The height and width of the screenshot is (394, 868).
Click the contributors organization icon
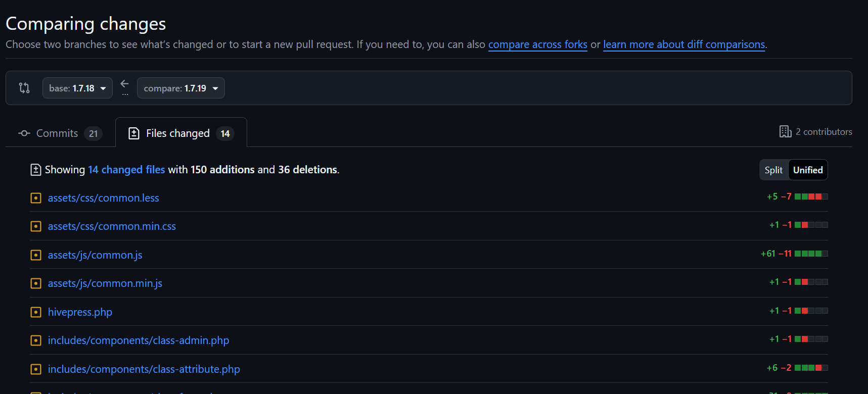coord(785,132)
